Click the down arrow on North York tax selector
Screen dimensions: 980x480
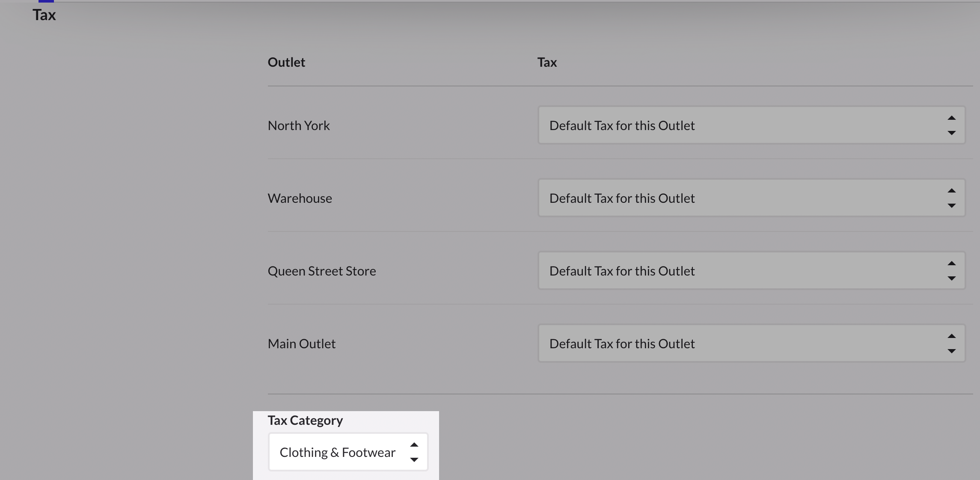[x=951, y=133]
